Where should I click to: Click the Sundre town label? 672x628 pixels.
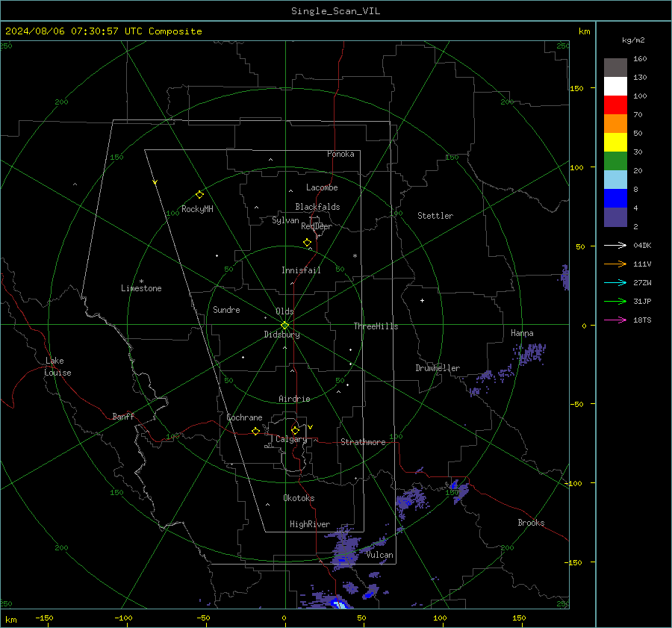(226, 309)
